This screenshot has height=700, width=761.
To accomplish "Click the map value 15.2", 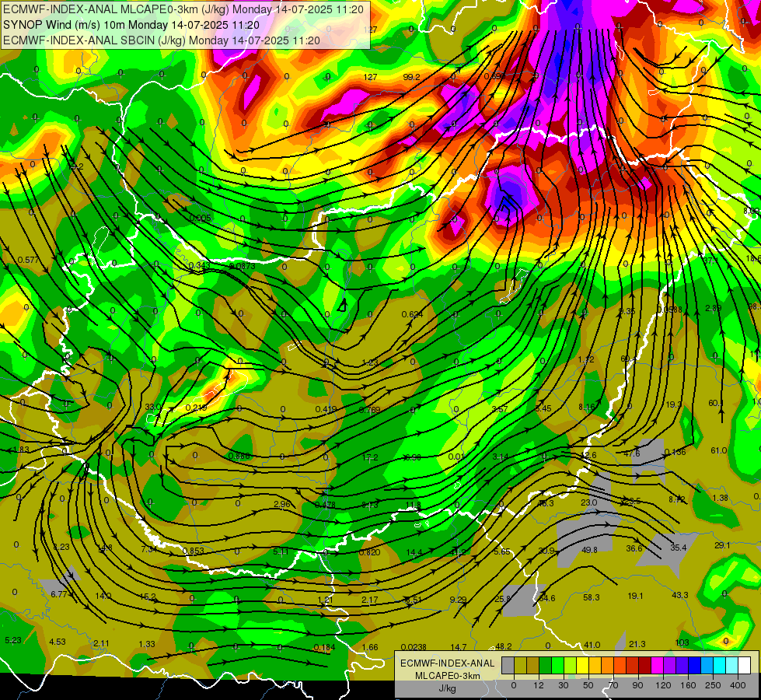I will pyautogui.click(x=148, y=597).
